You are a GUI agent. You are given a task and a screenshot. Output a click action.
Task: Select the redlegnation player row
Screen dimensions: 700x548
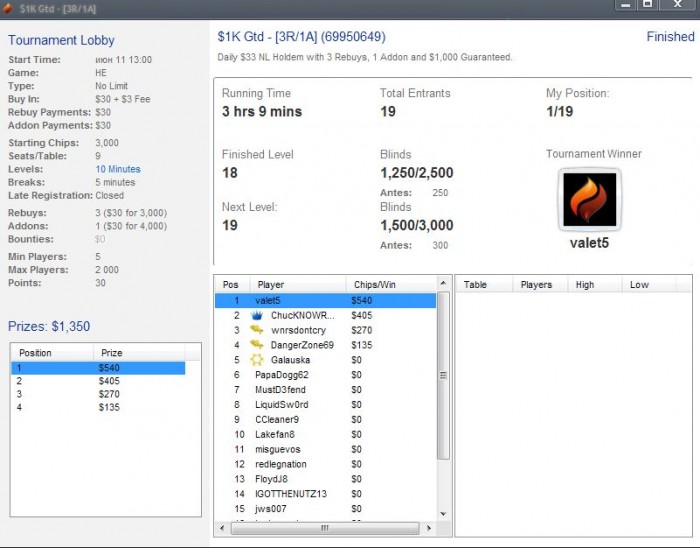point(325,464)
